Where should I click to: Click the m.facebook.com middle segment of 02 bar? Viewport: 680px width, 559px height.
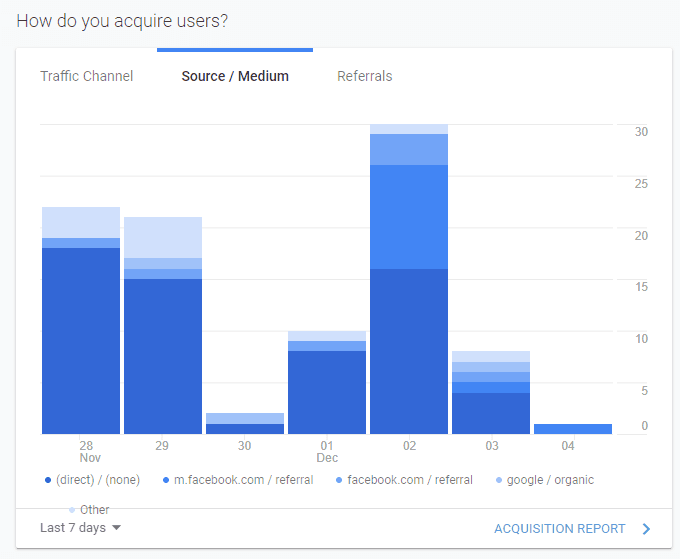[x=409, y=217]
